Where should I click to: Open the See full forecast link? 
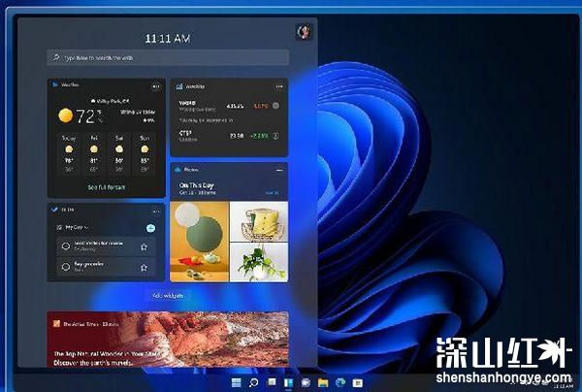click(x=107, y=187)
